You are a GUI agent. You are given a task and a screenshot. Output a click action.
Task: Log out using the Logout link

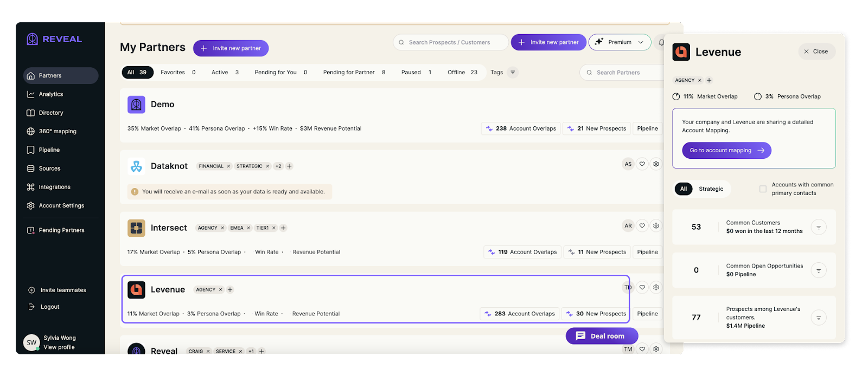[44, 307]
